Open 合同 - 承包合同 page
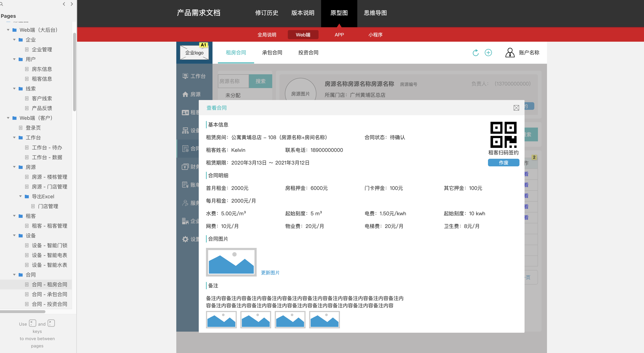 click(x=49, y=294)
